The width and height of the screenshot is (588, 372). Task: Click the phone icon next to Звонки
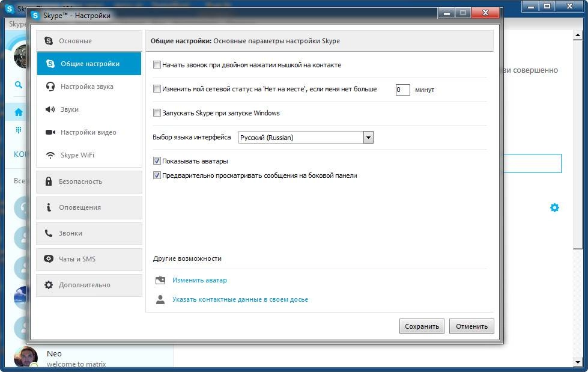point(49,233)
